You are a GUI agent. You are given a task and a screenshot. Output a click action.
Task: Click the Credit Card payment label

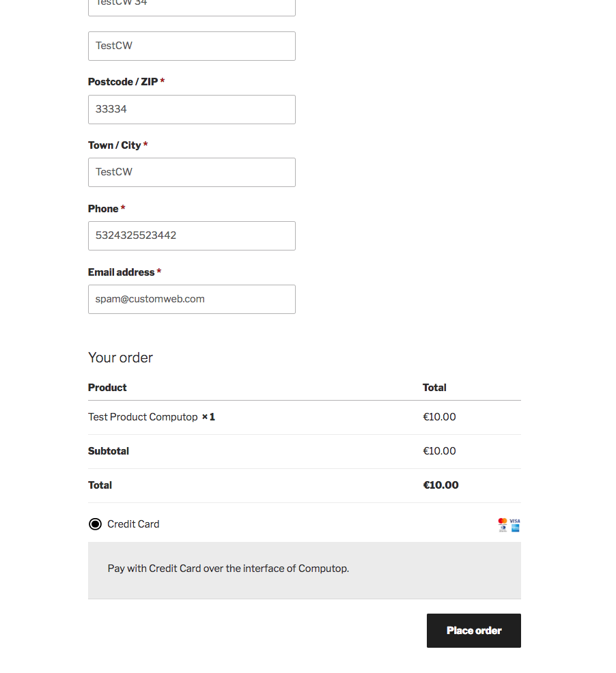point(133,524)
